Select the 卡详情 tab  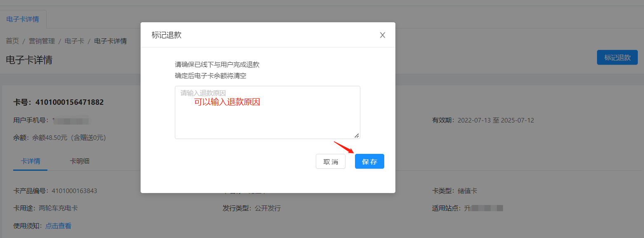pos(31,161)
